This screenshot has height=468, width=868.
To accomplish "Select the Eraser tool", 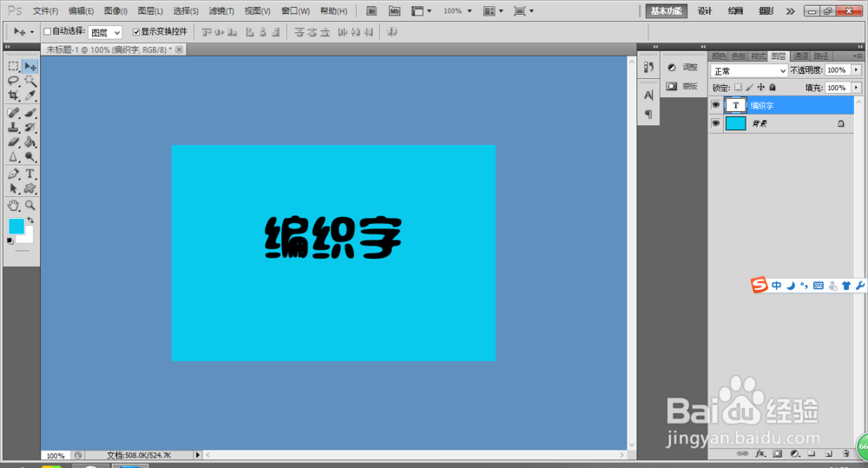I will 14,142.
